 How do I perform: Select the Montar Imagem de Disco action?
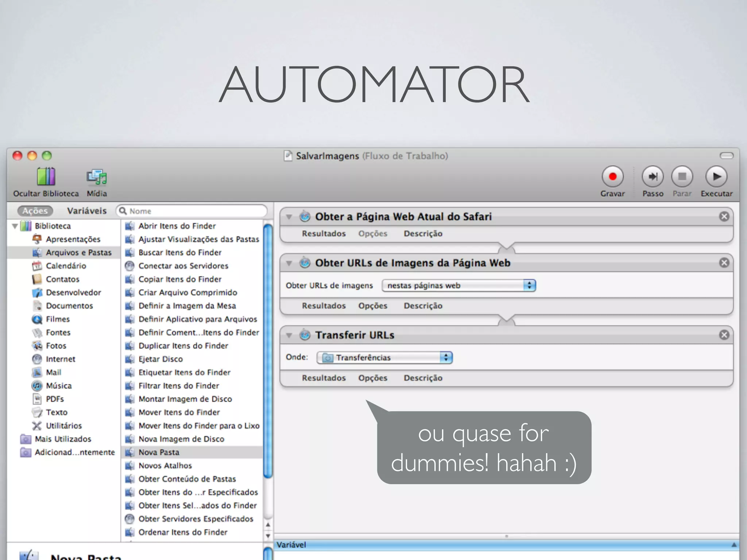tap(178, 399)
